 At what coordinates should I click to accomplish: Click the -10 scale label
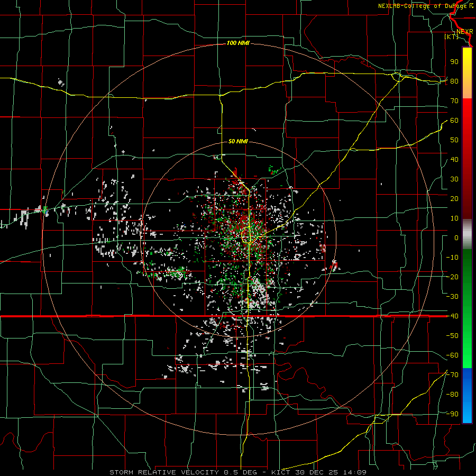452,258
